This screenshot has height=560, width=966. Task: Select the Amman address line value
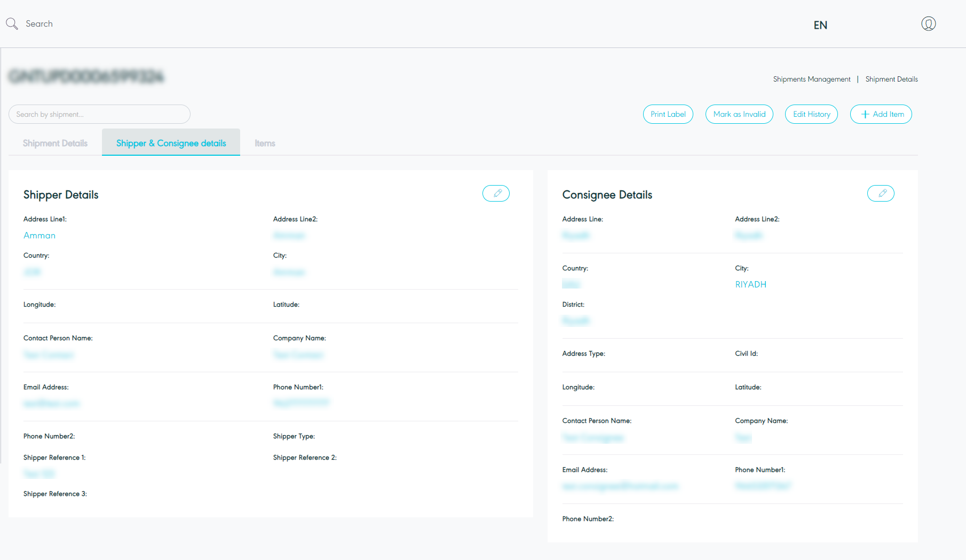click(39, 235)
